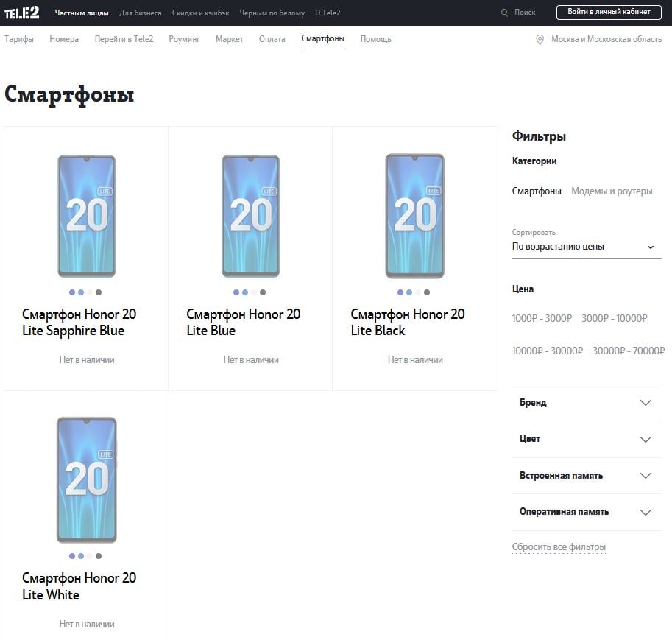Expand the Цвет filter

coord(587,439)
